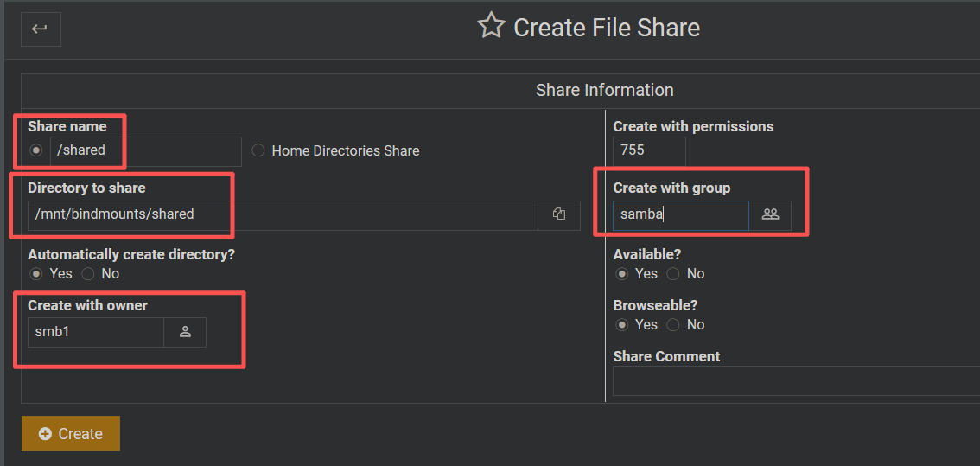980x466 pixels.
Task: Click the Create with group field
Action: point(681,215)
